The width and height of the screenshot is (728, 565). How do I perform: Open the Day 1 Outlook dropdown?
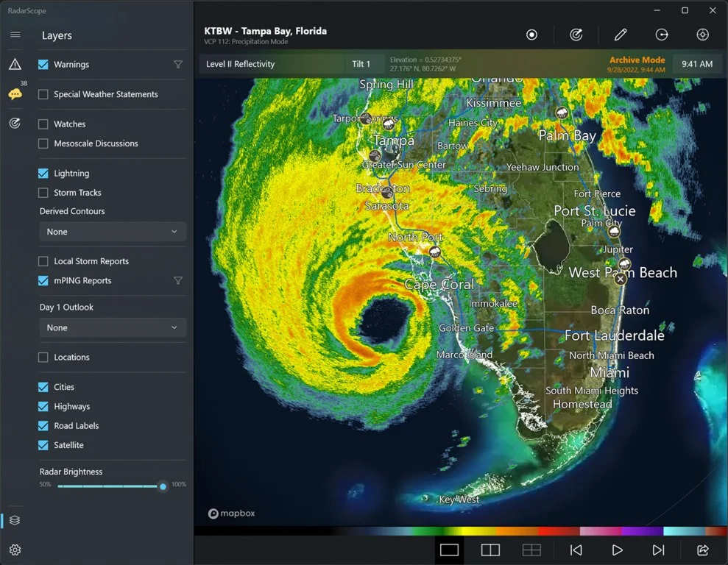click(x=113, y=327)
